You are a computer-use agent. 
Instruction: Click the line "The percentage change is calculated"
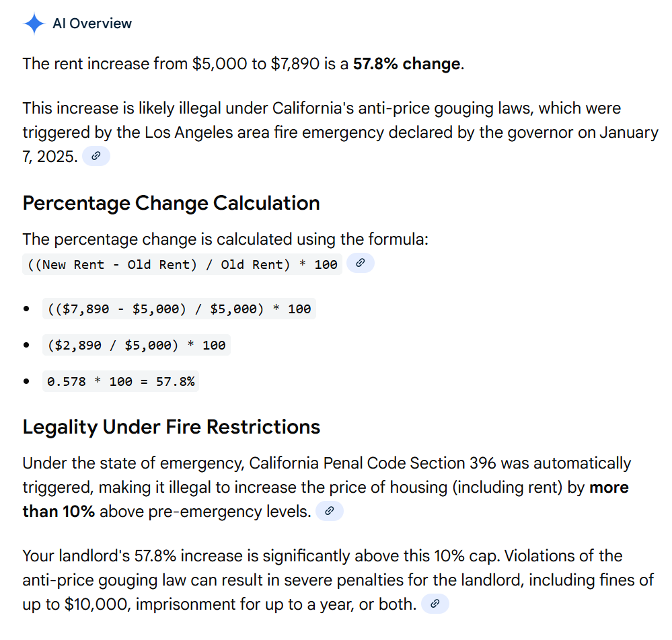coord(225,239)
